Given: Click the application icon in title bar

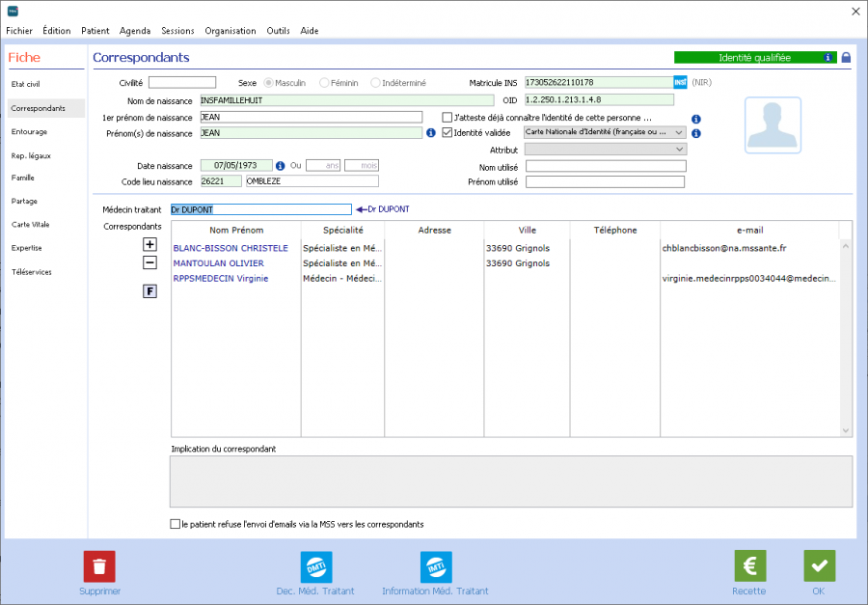Looking at the screenshot, I should coord(13,11).
